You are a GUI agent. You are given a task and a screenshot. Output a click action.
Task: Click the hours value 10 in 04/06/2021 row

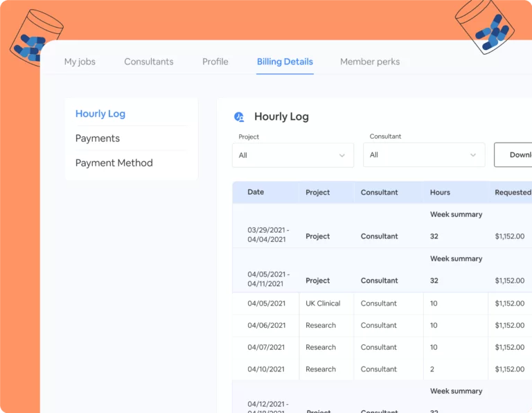[434, 326]
